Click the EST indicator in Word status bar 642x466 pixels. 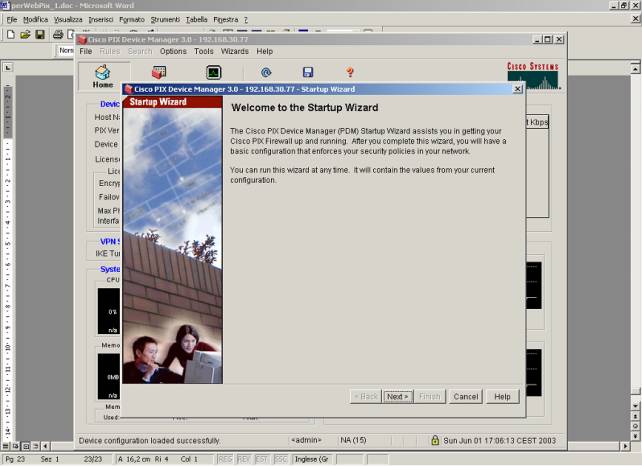pos(262,459)
